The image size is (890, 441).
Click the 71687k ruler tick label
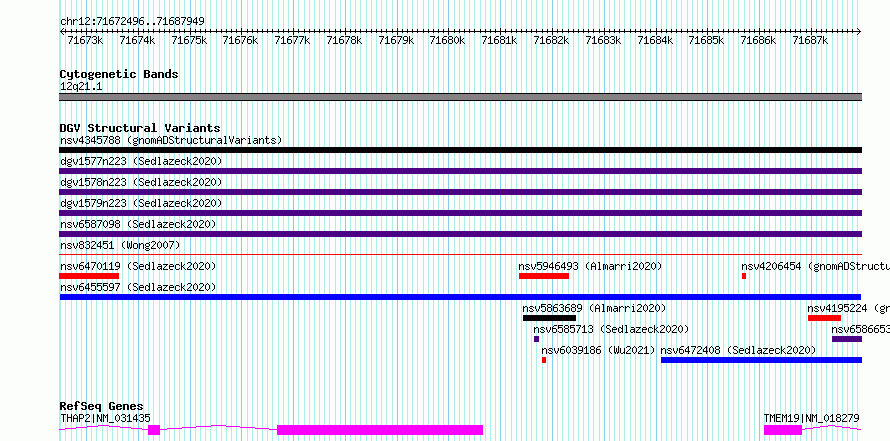coord(810,40)
